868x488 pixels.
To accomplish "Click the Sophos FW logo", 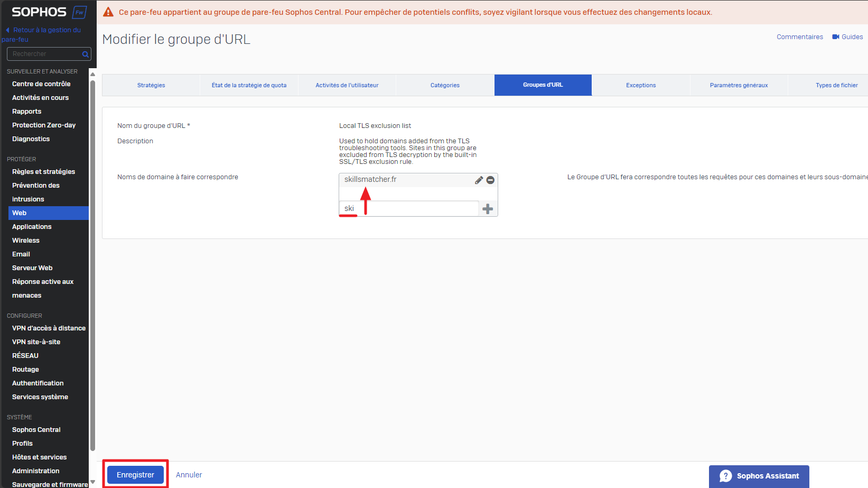I will tap(49, 12).
